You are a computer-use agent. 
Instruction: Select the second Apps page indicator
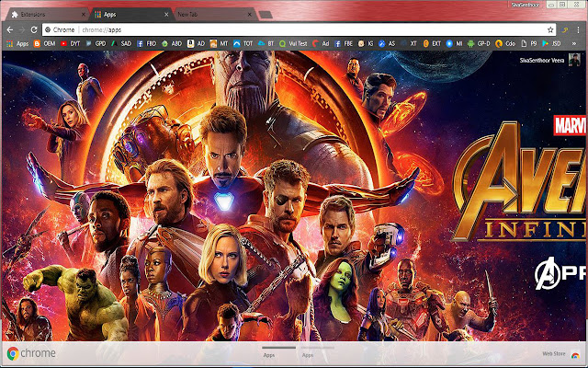coord(317,351)
